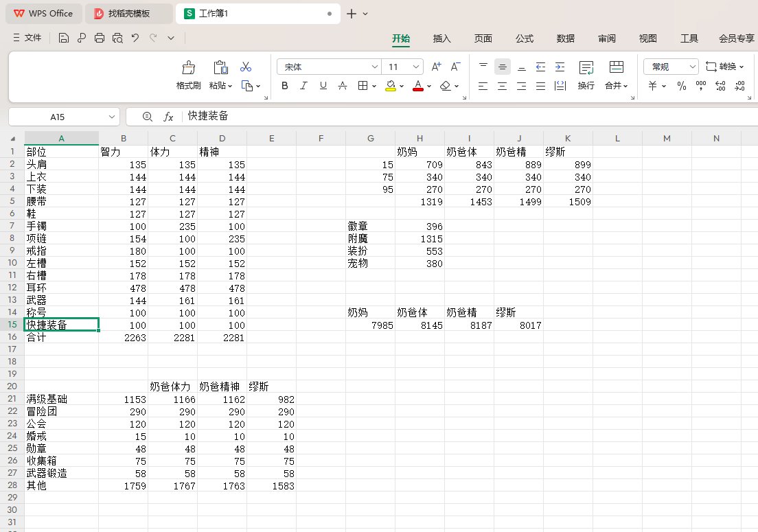
Task: Click the insert function fx icon
Action: click(x=168, y=117)
